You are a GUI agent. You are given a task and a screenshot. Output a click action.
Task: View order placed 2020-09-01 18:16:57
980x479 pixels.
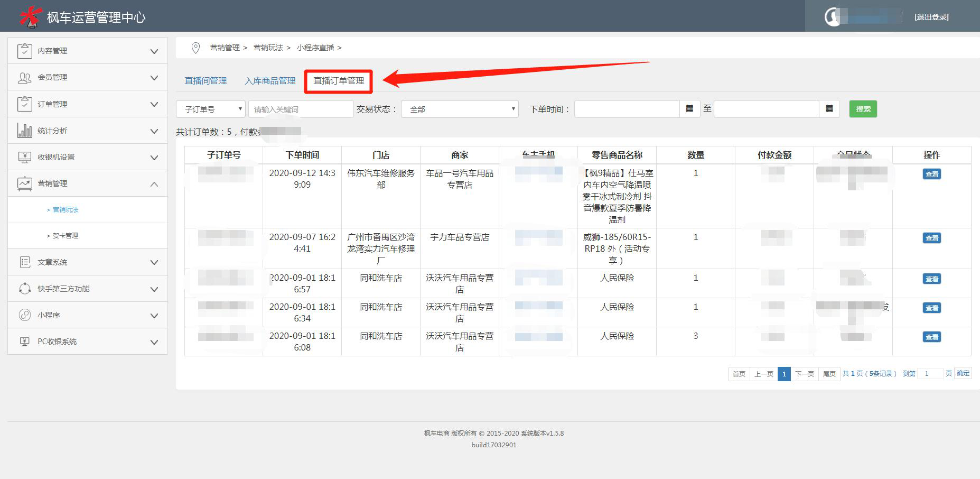click(x=932, y=279)
